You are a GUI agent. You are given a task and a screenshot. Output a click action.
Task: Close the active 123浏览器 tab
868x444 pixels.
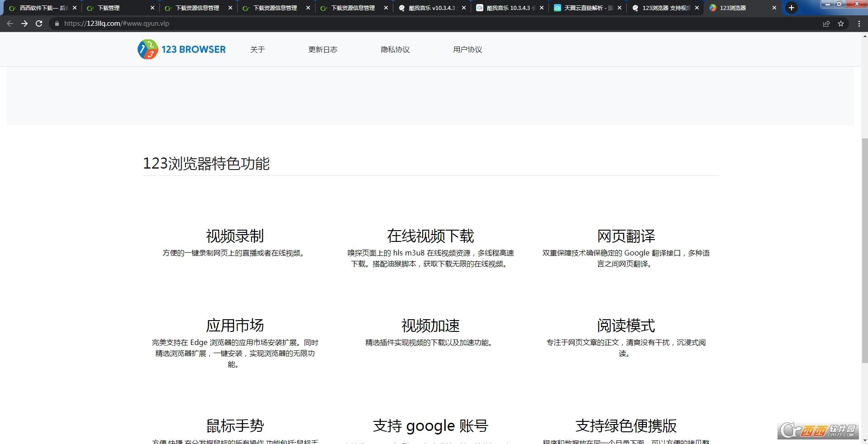coord(774,8)
